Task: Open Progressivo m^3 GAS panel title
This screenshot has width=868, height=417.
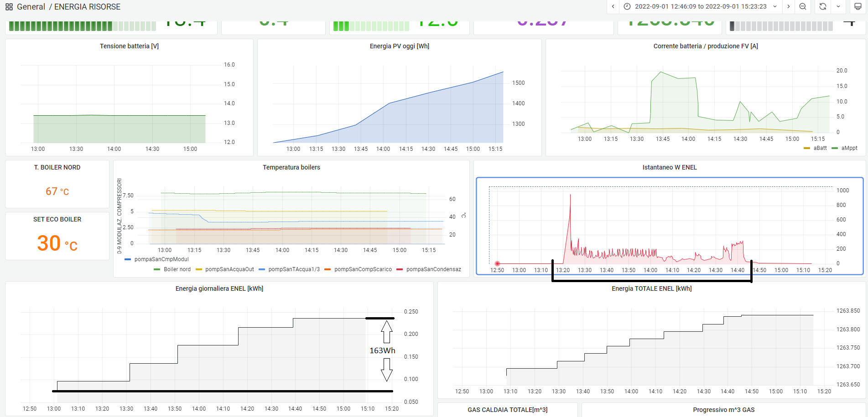Action: tap(724, 410)
